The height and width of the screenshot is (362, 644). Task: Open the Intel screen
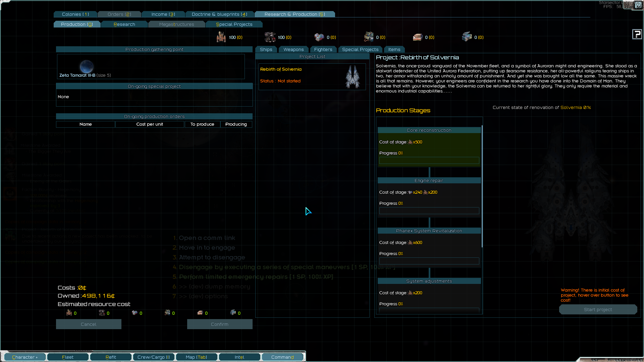[239, 357]
